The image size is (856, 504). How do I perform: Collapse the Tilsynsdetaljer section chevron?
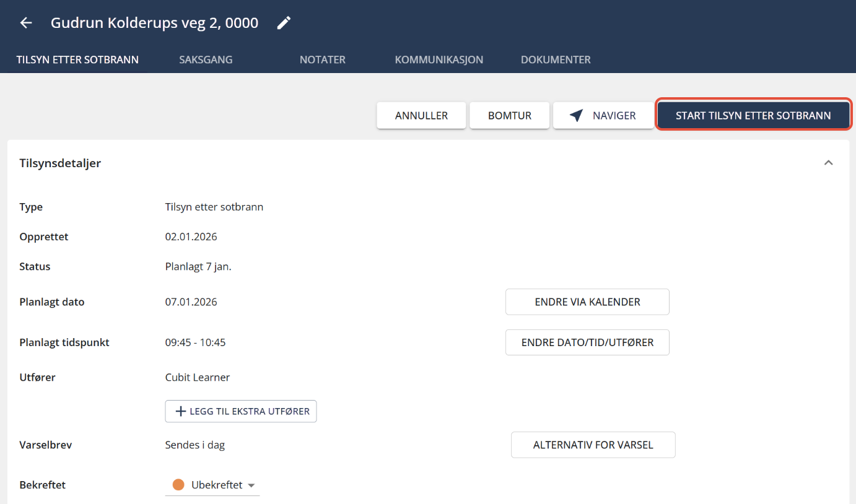click(828, 163)
